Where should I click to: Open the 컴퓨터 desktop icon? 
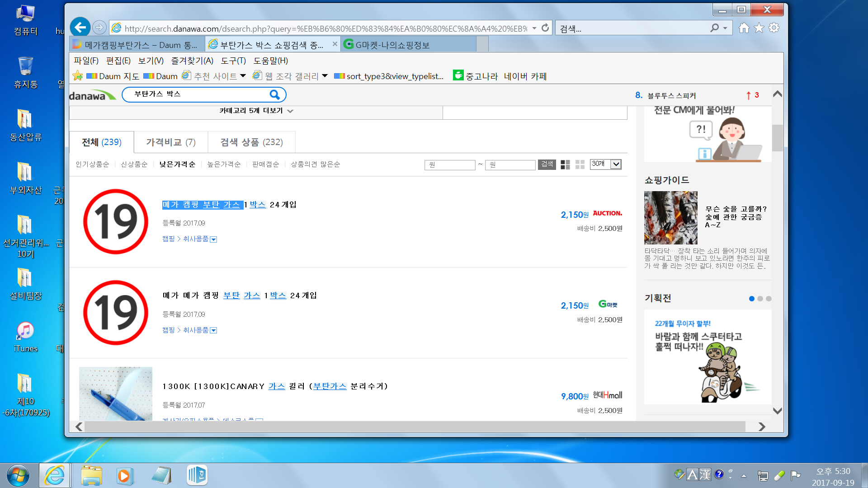pos(26,20)
